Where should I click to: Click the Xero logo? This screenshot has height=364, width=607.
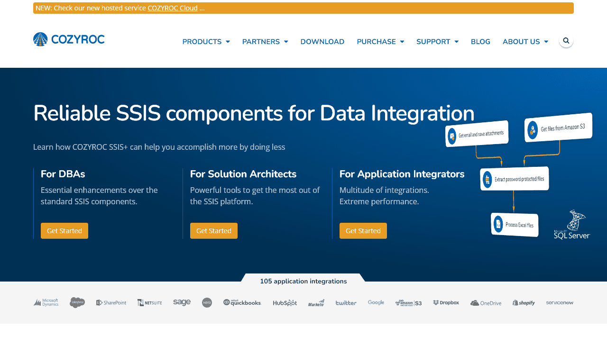point(207,302)
